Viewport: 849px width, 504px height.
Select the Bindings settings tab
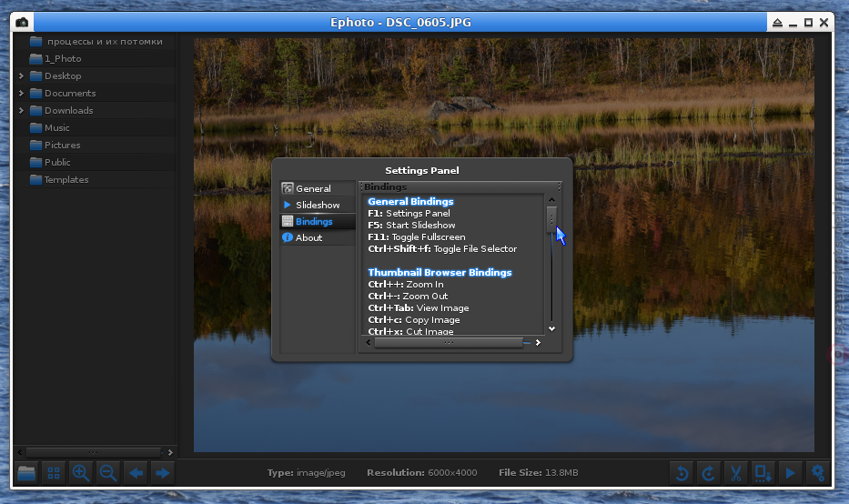(x=318, y=221)
